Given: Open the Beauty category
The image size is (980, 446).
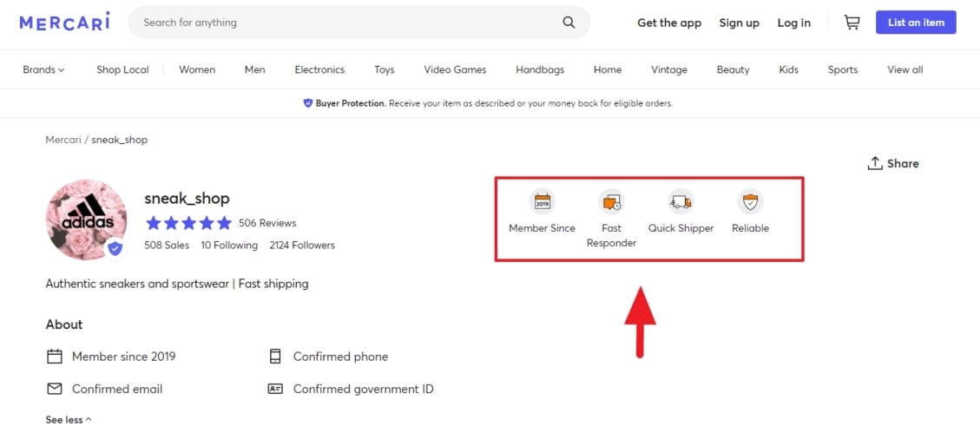Looking at the screenshot, I should (x=733, y=70).
